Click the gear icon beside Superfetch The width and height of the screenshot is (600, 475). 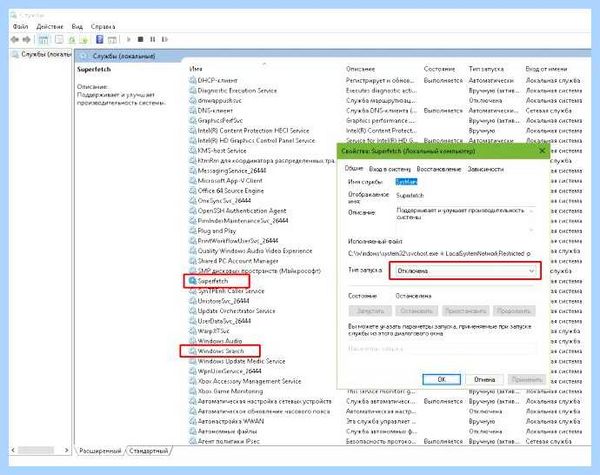click(x=192, y=281)
